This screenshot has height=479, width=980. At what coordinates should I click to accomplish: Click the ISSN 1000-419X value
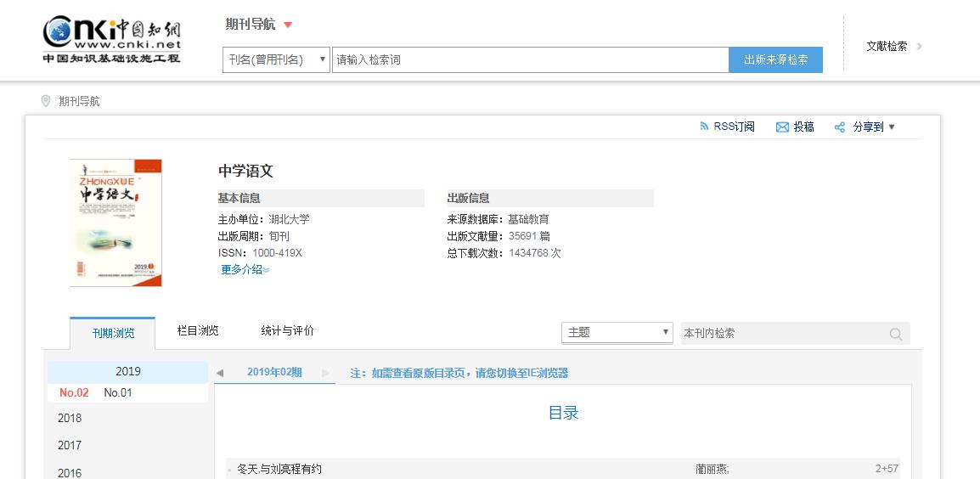coord(278,253)
